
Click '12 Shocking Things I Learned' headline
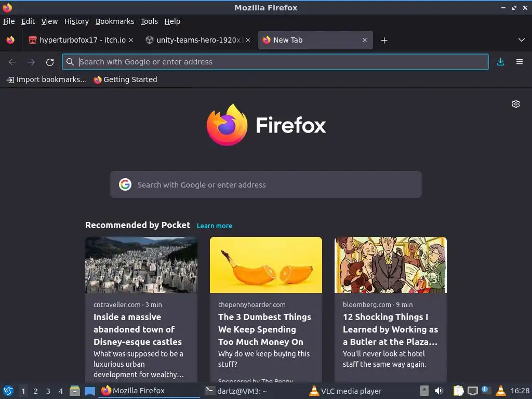(x=391, y=329)
